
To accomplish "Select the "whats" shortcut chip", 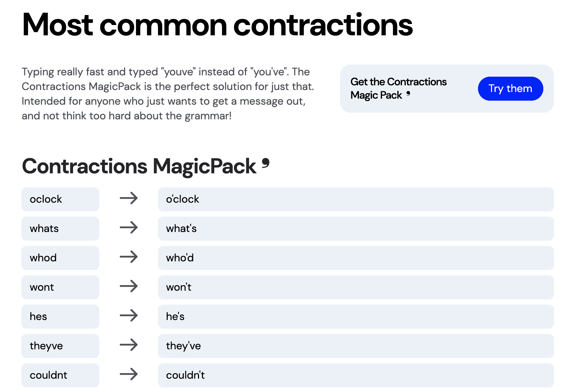I will 60,229.
